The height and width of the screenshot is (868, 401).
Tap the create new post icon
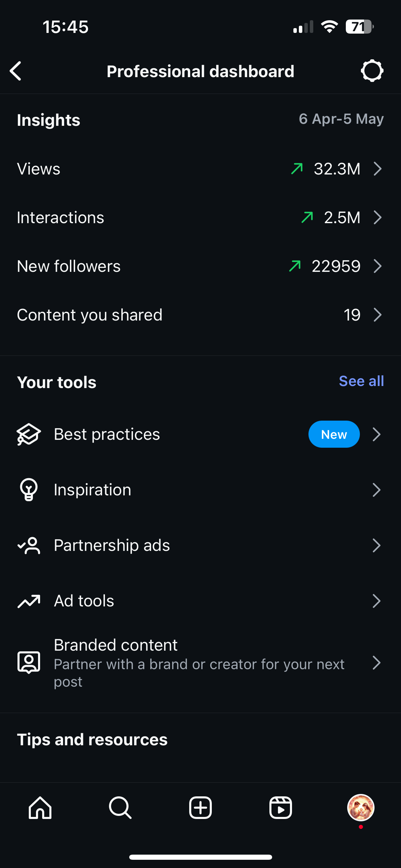(200, 808)
